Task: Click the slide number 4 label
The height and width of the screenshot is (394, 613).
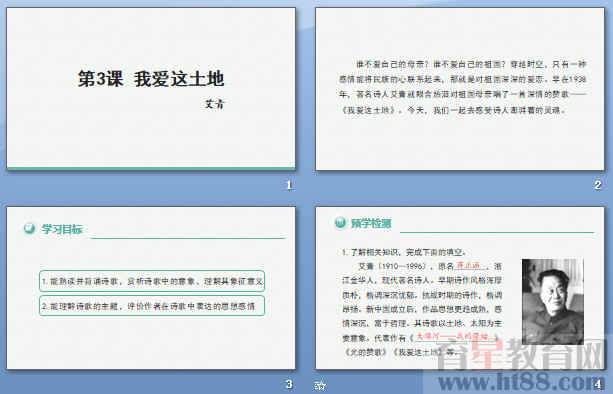Action: click(597, 384)
